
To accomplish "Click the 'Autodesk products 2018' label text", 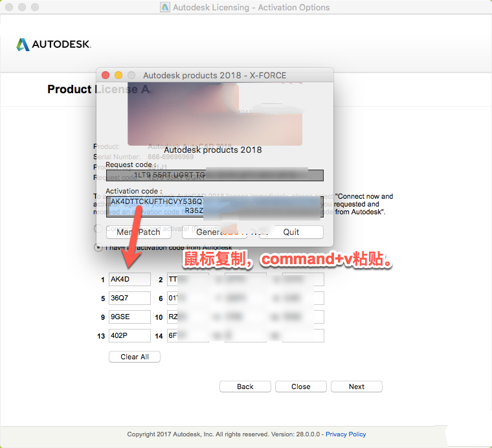I will click(213, 150).
